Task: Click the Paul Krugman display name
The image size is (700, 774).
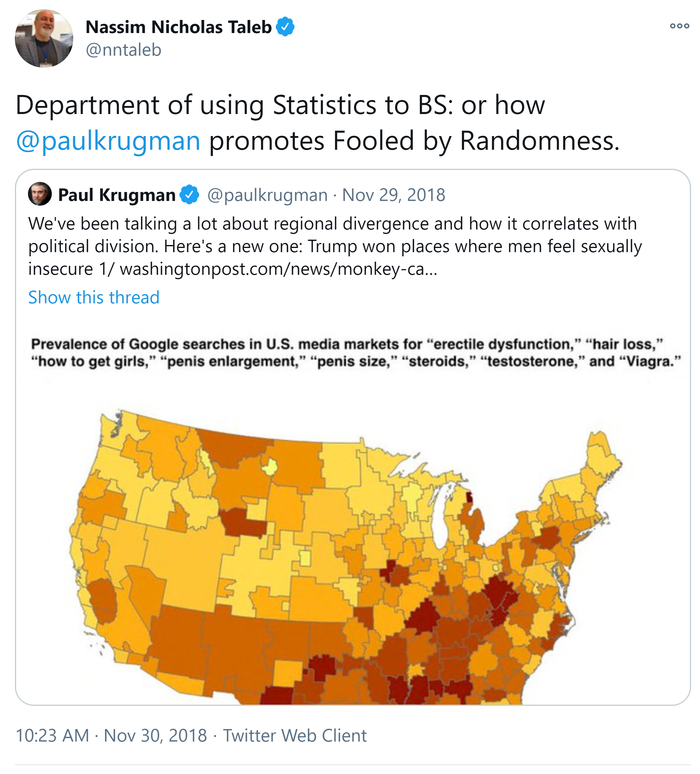Action: pyautogui.click(x=117, y=195)
